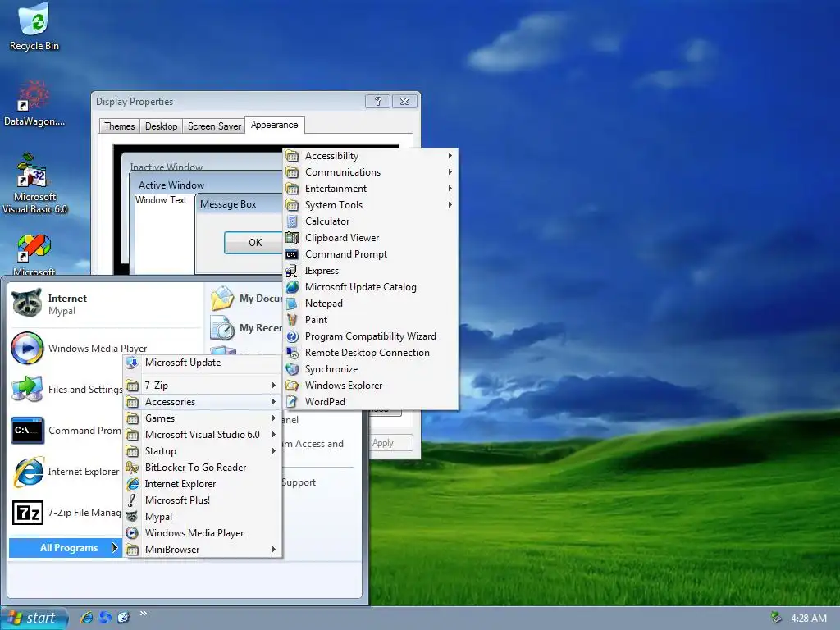Image resolution: width=840 pixels, height=630 pixels.
Task: Open Microsoft Update Catalog entry
Action: point(371,287)
